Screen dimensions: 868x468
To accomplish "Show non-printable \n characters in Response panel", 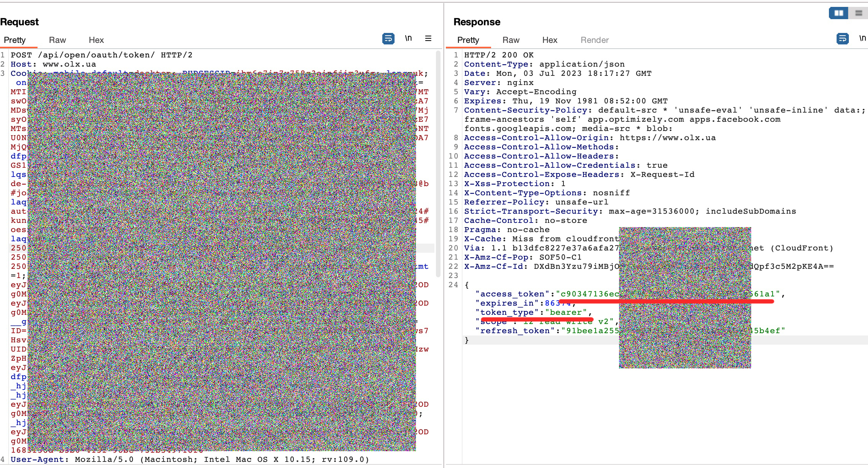I will pyautogui.click(x=862, y=38).
